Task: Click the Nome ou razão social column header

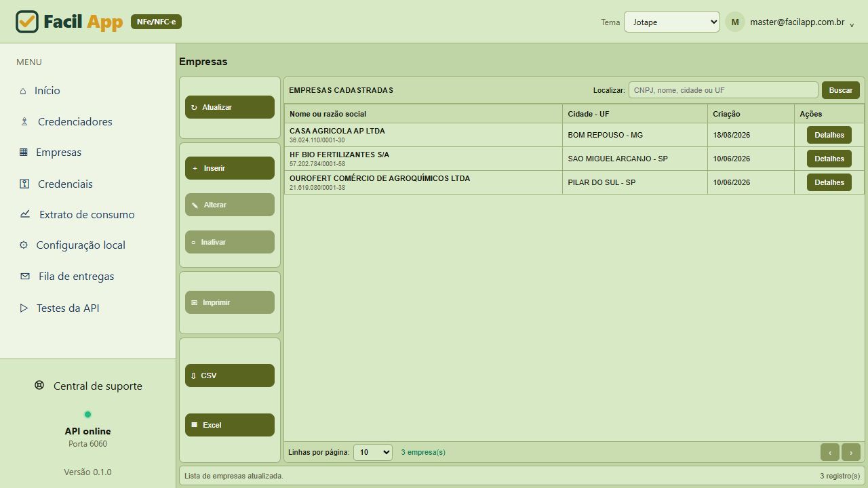Action: (x=423, y=114)
